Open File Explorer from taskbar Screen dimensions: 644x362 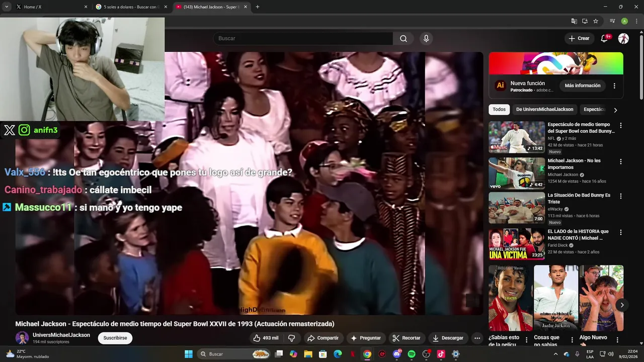(x=308, y=354)
